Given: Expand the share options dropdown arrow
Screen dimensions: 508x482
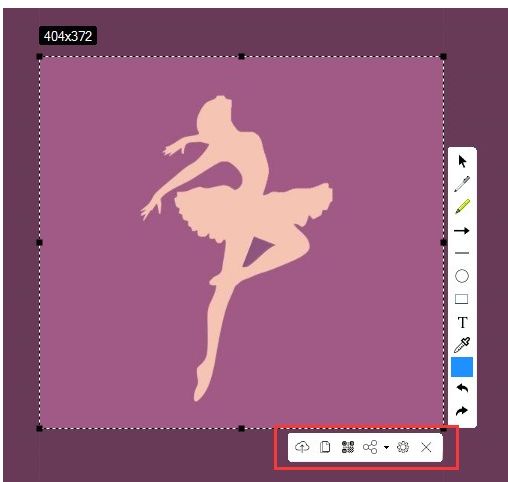Looking at the screenshot, I should coord(386,447).
